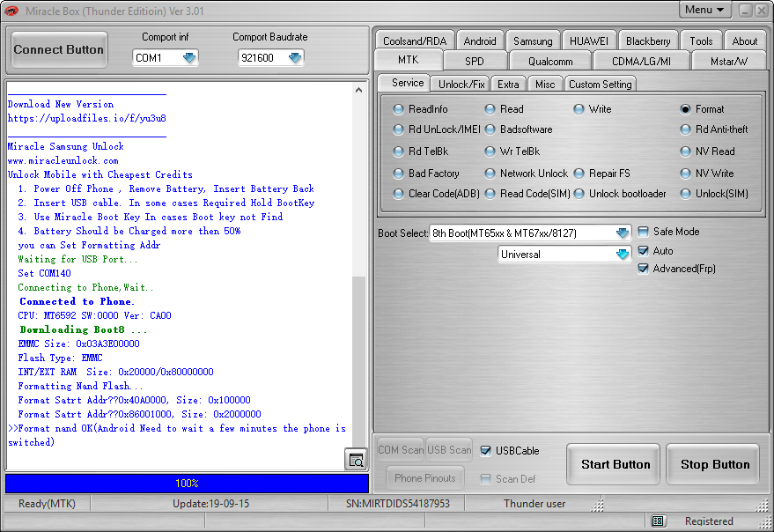
Task: Open the CDMA/LG/MI tab
Action: pos(641,62)
